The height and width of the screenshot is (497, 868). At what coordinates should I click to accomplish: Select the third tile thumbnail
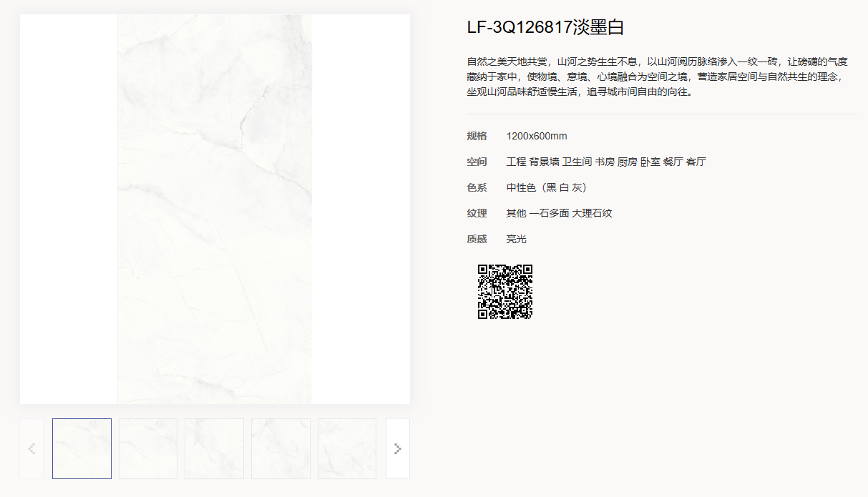214,448
